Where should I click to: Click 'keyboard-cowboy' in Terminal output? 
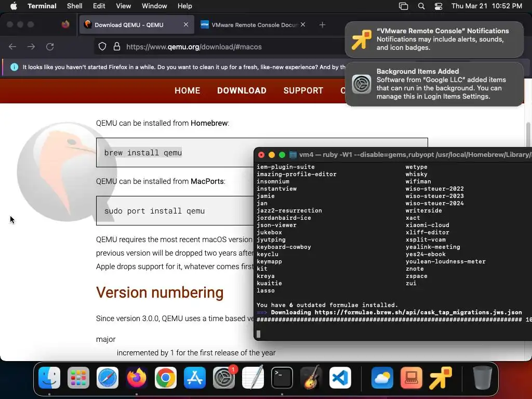point(284,247)
